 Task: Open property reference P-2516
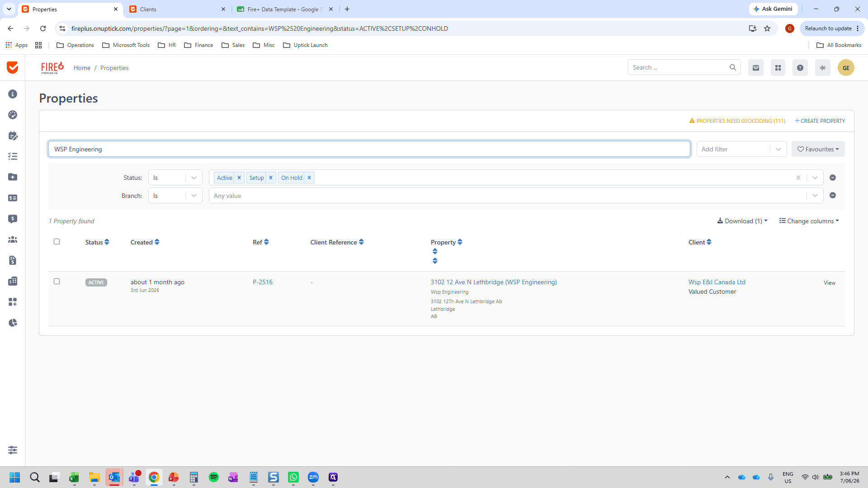pos(263,282)
